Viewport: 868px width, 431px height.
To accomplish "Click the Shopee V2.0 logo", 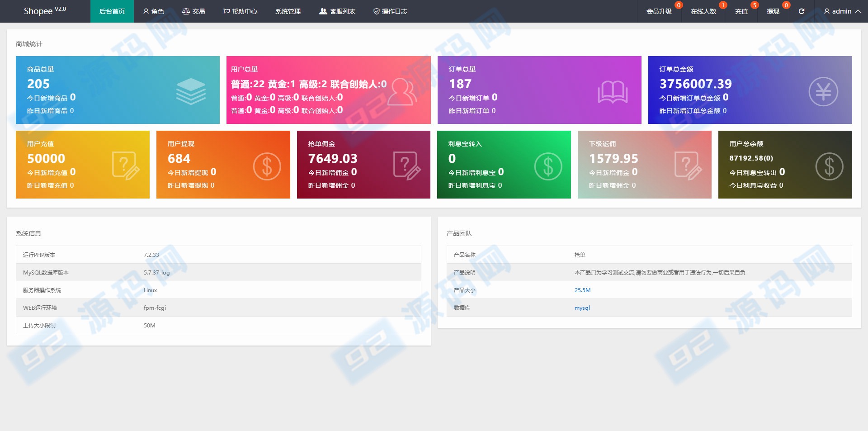I will click(x=45, y=11).
